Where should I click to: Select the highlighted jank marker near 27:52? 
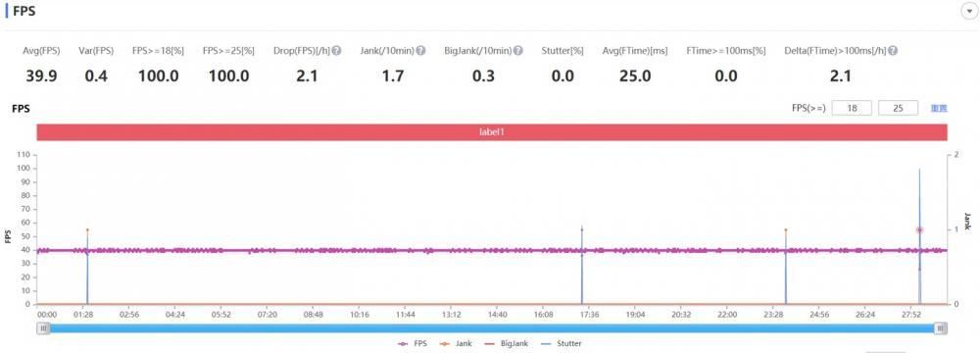pyautogui.click(x=919, y=229)
